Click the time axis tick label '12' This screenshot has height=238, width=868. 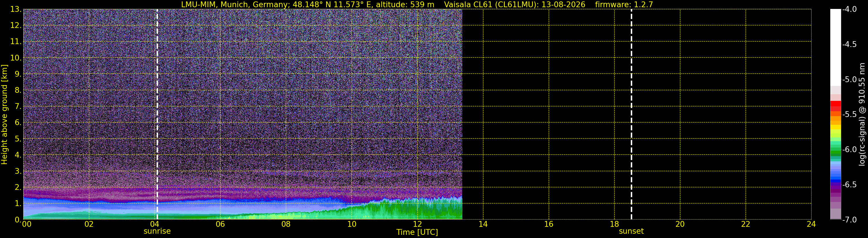417,224
